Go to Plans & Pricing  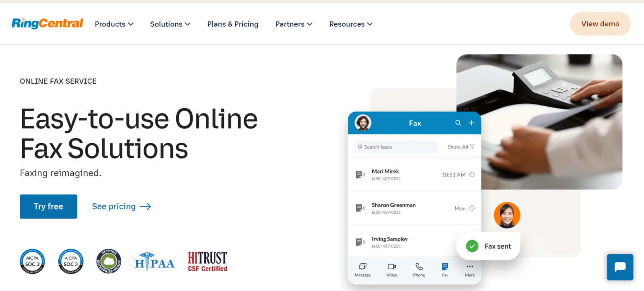click(x=233, y=24)
